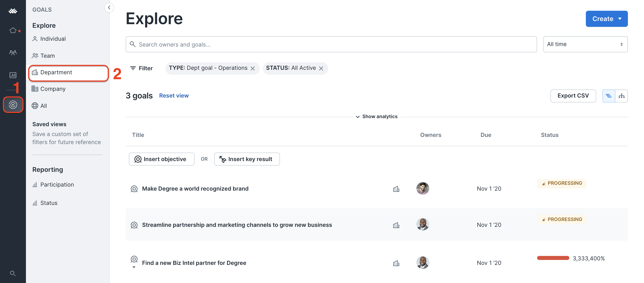
Task: Focus the Search owners and goals field
Action: pos(331,44)
